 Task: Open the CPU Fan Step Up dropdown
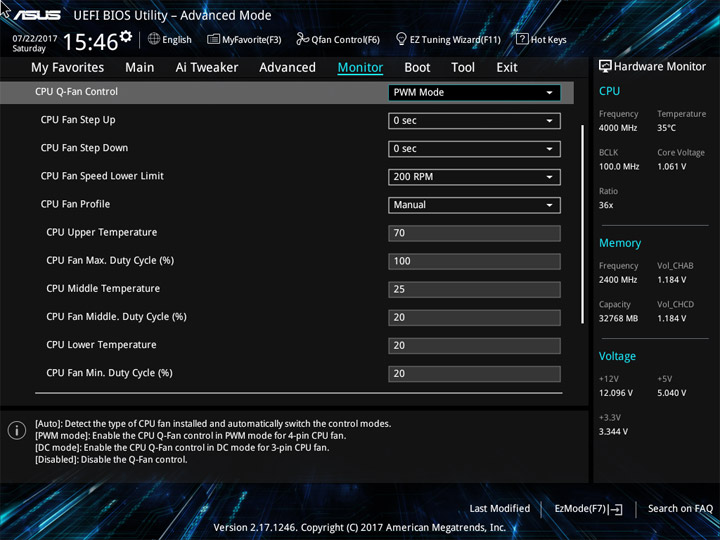point(474,121)
